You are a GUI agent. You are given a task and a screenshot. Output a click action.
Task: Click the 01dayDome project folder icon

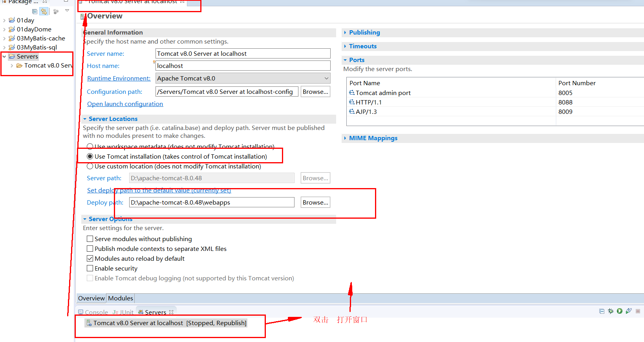pyautogui.click(x=12, y=29)
